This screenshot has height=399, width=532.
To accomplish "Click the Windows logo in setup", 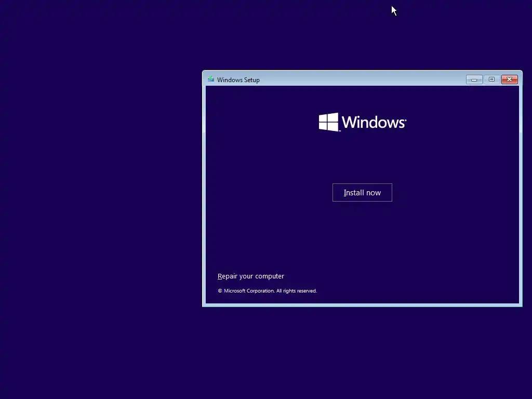I will coord(362,122).
